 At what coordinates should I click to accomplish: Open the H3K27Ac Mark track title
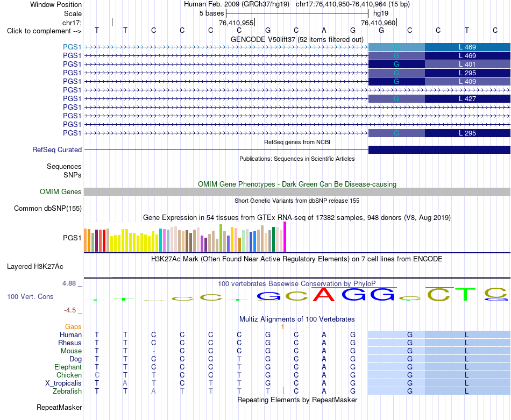(x=297, y=259)
